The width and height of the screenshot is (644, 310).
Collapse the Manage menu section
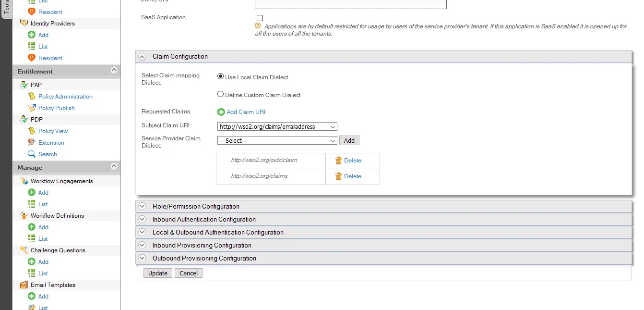[x=114, y=166]
